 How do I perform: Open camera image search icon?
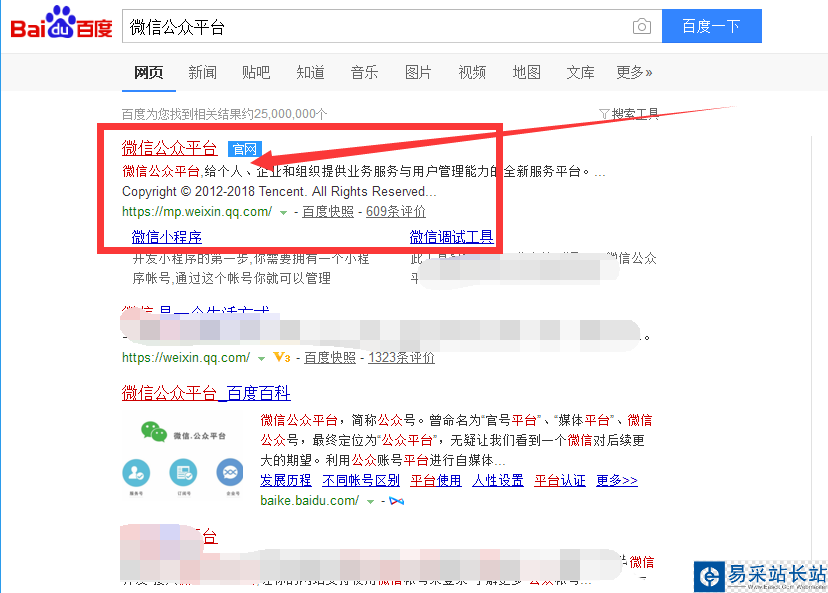[642, 26]
